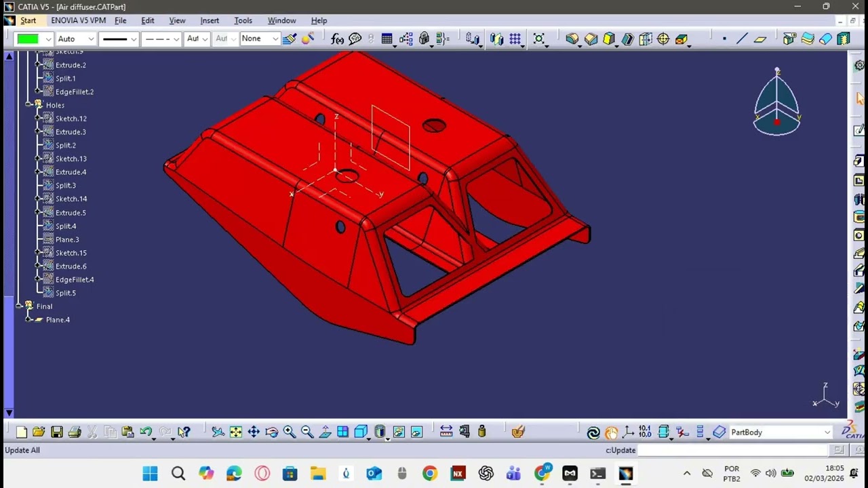Click the green color swatch
Screen dimensions: 868x488
click(28, 39)
